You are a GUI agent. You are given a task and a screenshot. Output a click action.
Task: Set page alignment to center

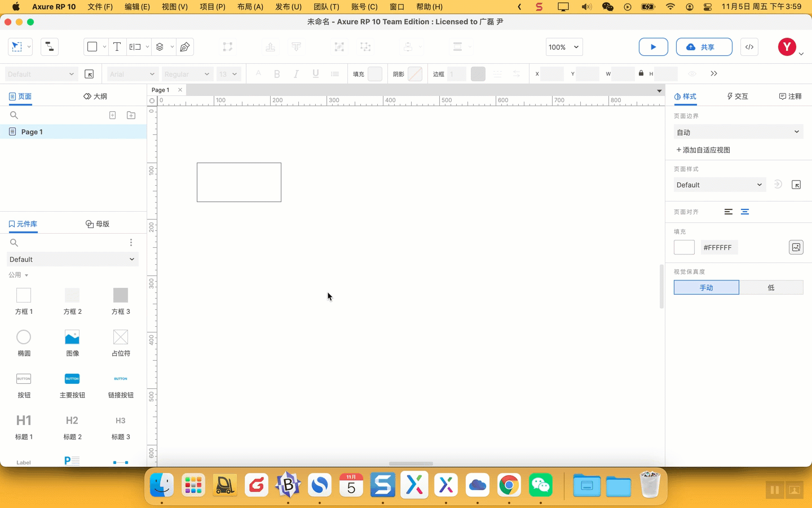745,212
